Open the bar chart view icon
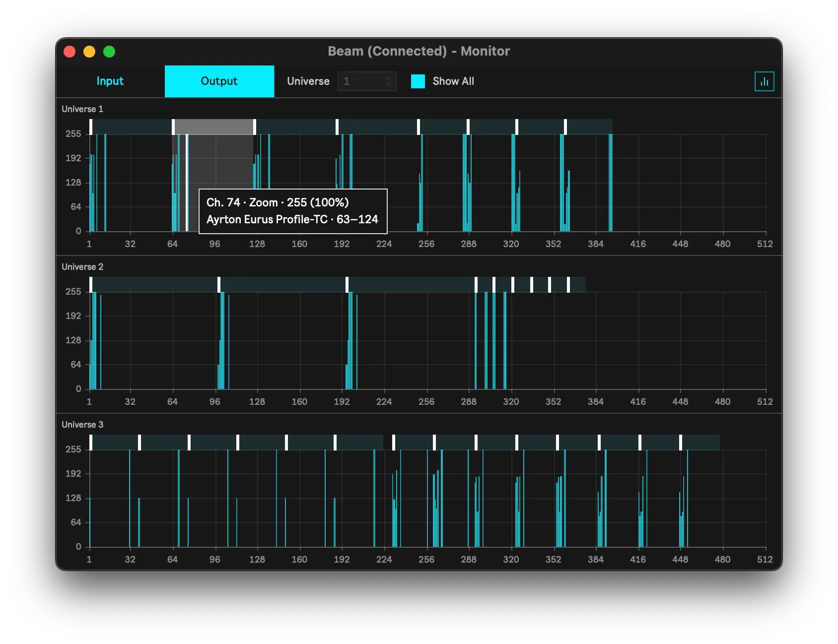The width and height of the screenshot is (838, 644). click(764, 81)
